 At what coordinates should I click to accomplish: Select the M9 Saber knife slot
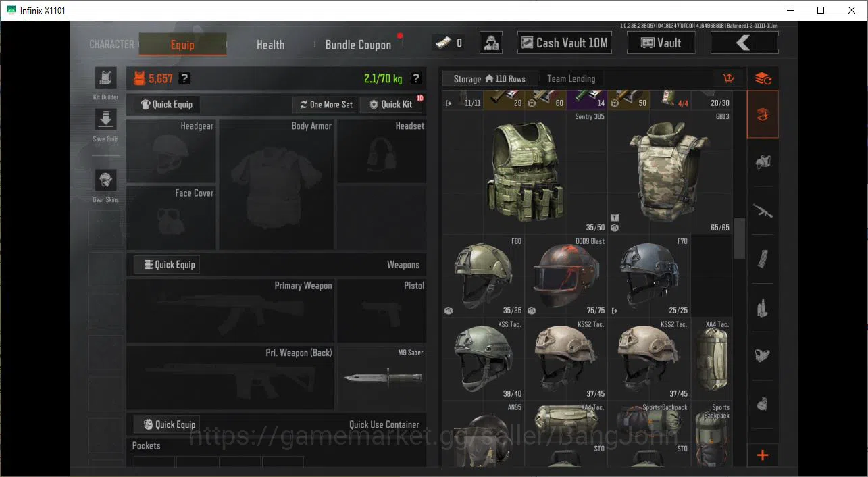[x=382, y=378]
